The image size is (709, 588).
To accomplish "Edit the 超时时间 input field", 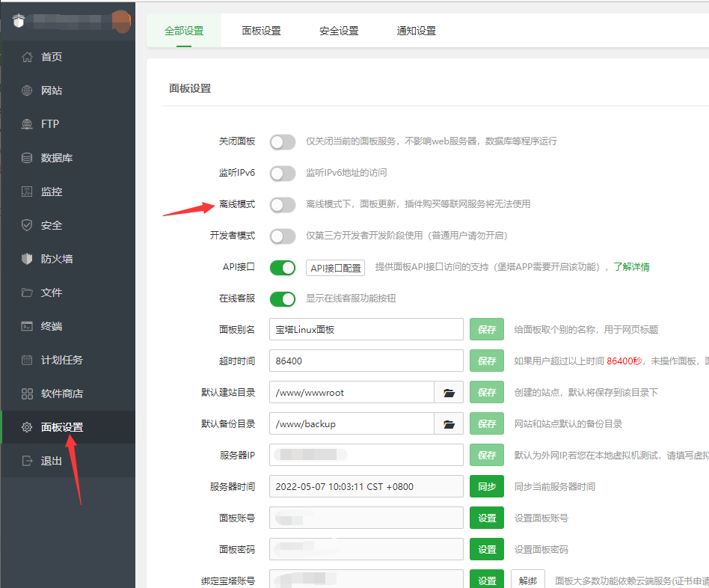I will point(366,361).
